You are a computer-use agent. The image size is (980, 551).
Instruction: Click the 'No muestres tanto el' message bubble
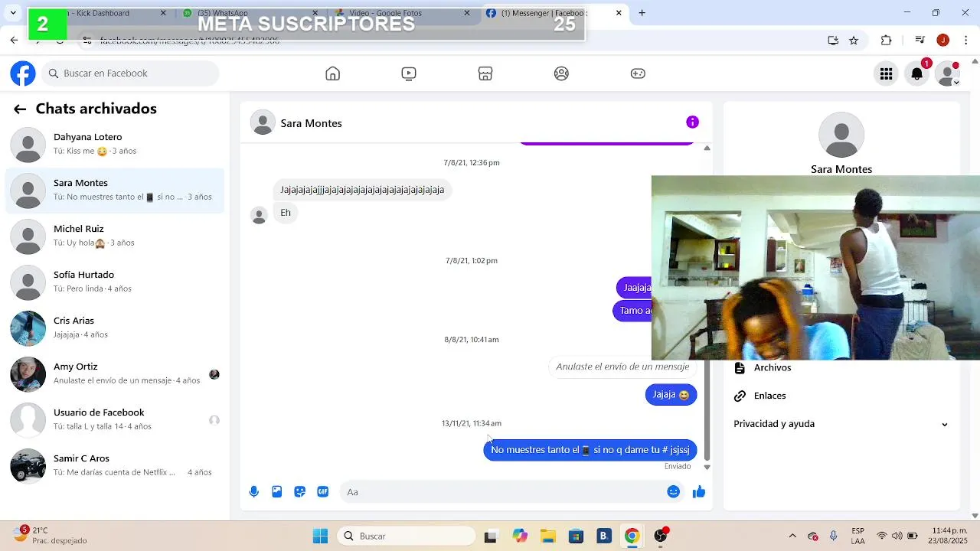(590, 450)
